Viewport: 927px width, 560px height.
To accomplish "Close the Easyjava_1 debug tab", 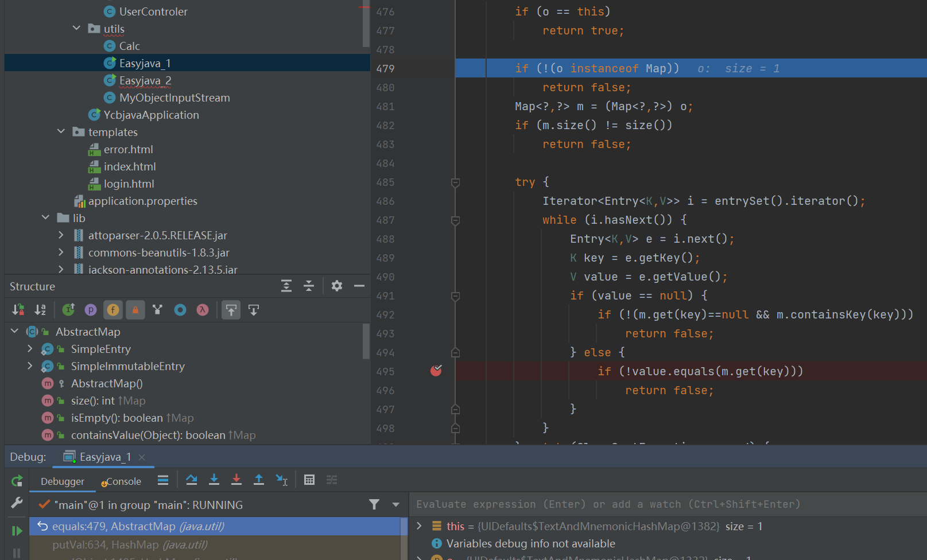I will click(x=142, y=457).
